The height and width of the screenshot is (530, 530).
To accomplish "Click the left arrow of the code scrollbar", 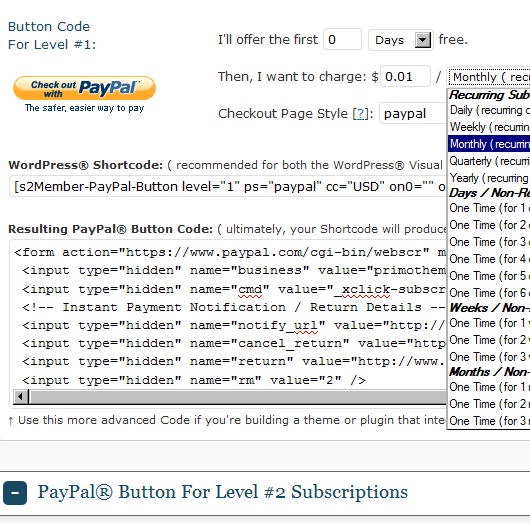I will click(x=20, y=396).
